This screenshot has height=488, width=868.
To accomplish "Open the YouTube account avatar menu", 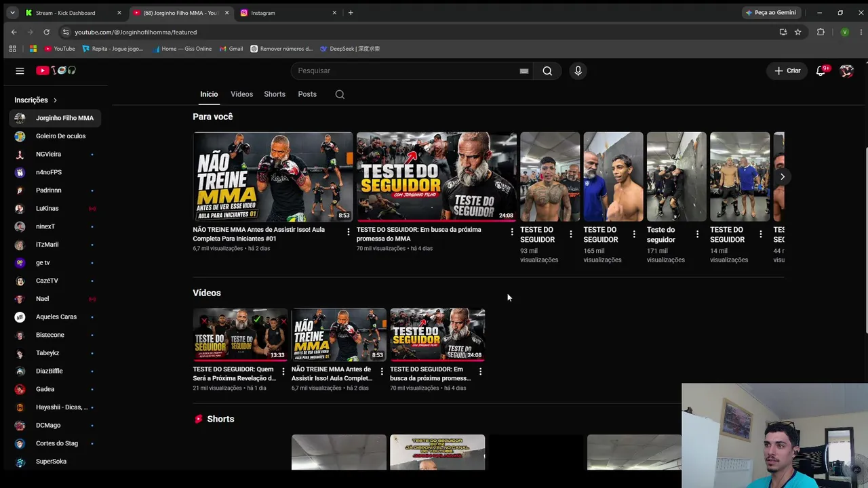I will (846, 71).
